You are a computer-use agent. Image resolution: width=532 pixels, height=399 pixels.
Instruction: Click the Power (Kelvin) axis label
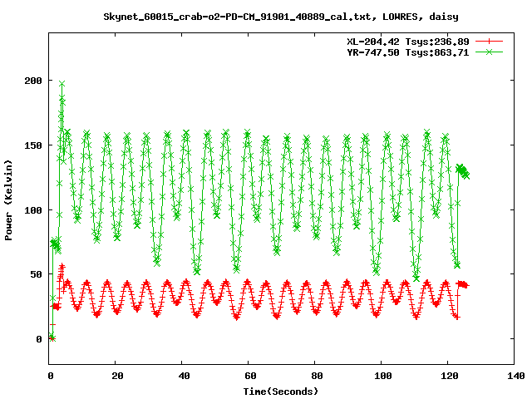8,200
